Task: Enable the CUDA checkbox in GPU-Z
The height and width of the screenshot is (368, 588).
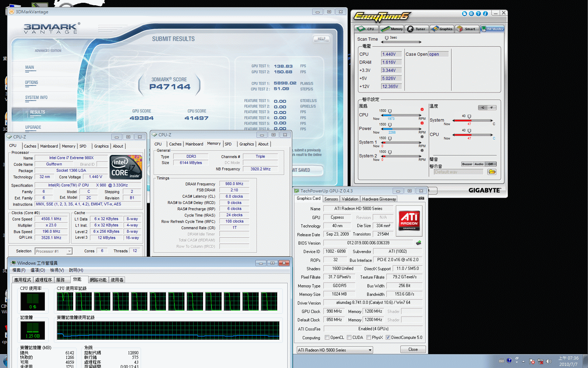Action: click(x=349, y=338)
